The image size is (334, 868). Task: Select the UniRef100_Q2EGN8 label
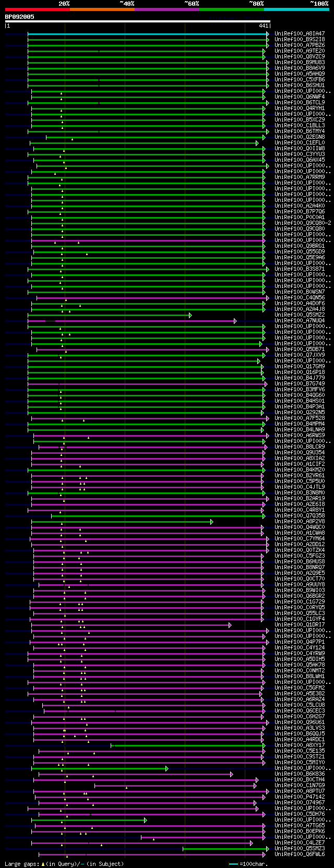300,137
